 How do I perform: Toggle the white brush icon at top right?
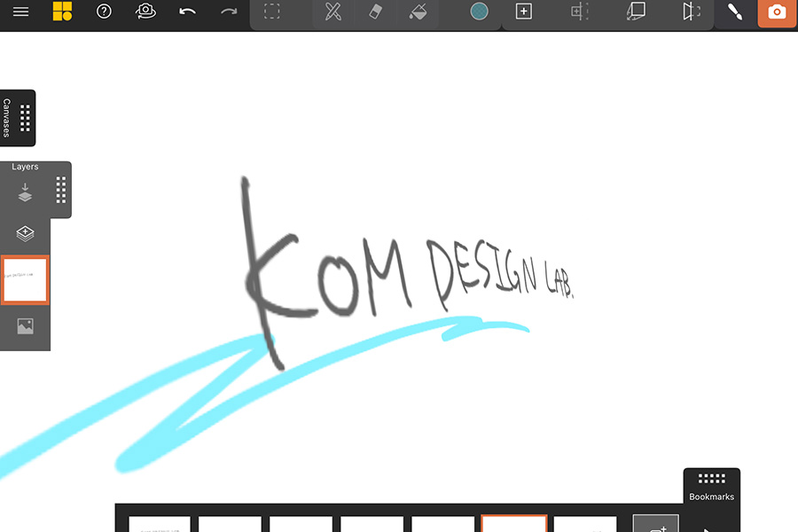tap(734, 12)
